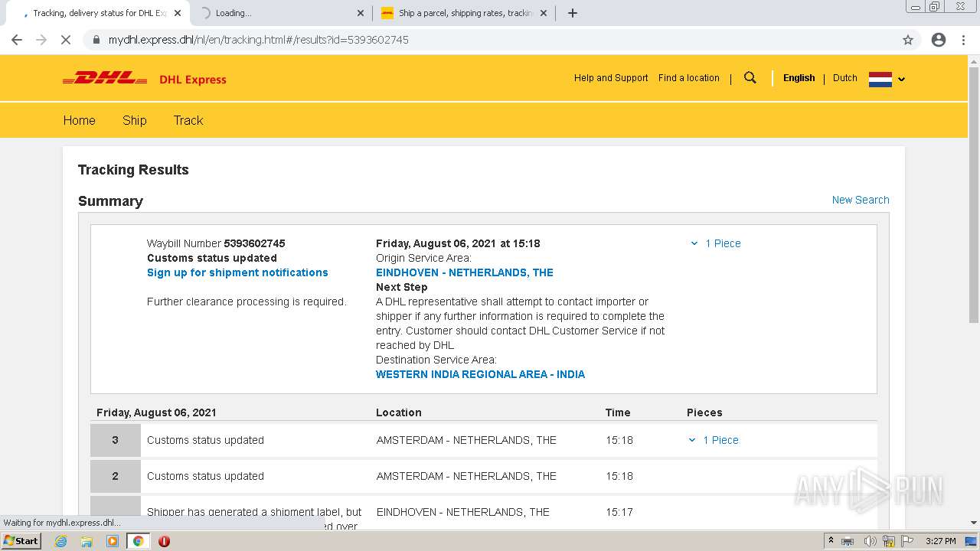
Task: Close the Loading tab
Action: click(361, 13)
